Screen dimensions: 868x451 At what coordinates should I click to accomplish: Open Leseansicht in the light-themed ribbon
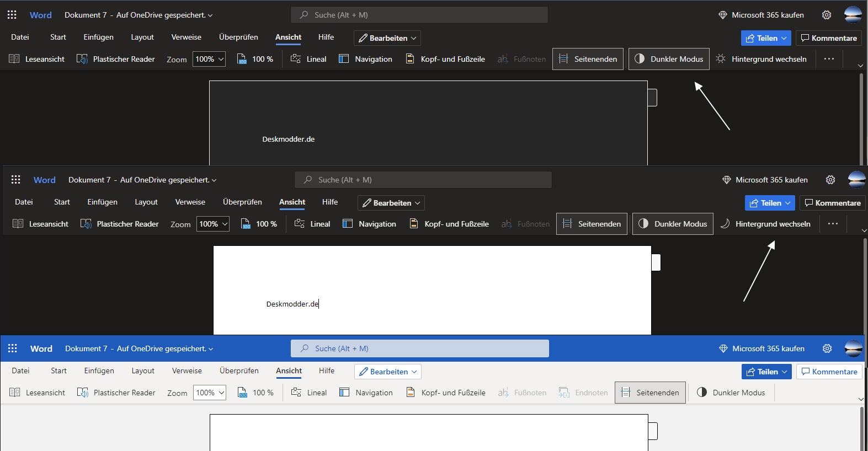click(38, 393)
